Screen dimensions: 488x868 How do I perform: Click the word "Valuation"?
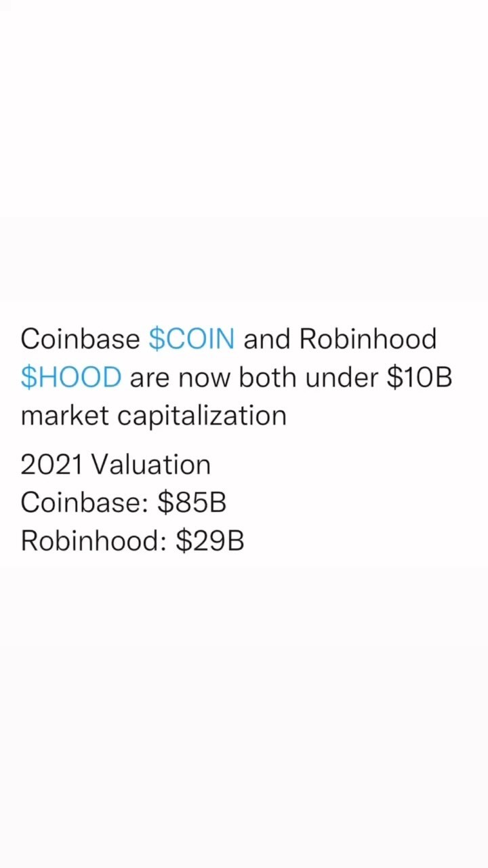point(151,465)
